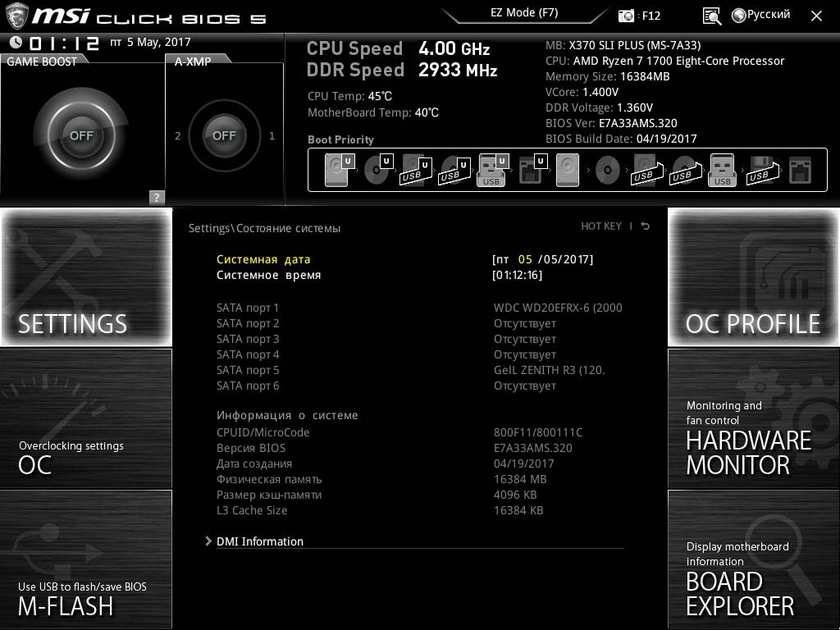840x630 pixels.
Task: Open the HARDWARE MONITOR section
Action: 753,418
